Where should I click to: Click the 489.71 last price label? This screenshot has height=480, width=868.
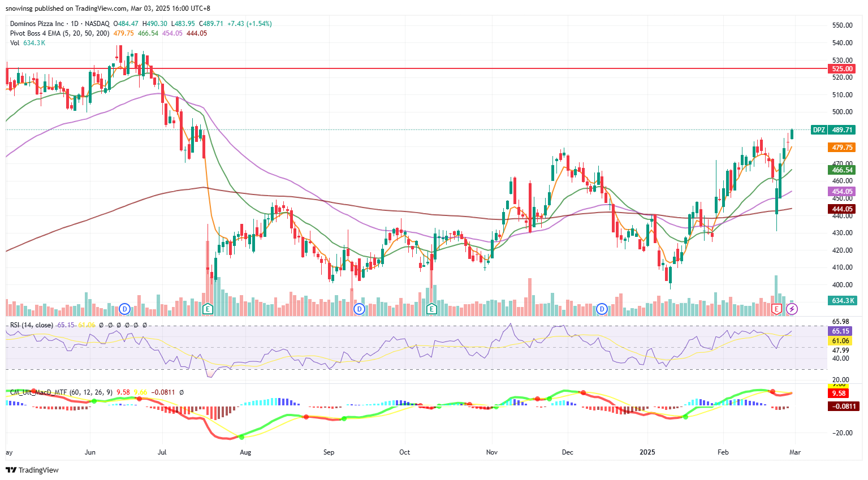[842, 130]
